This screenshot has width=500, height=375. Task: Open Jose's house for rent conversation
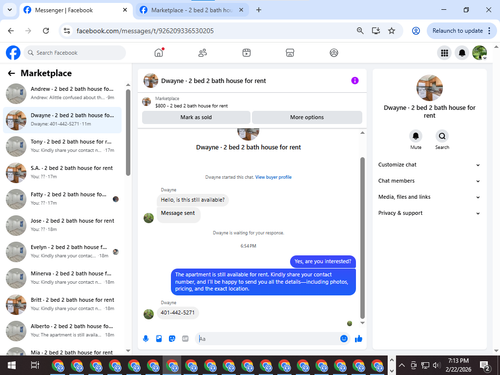62,225
